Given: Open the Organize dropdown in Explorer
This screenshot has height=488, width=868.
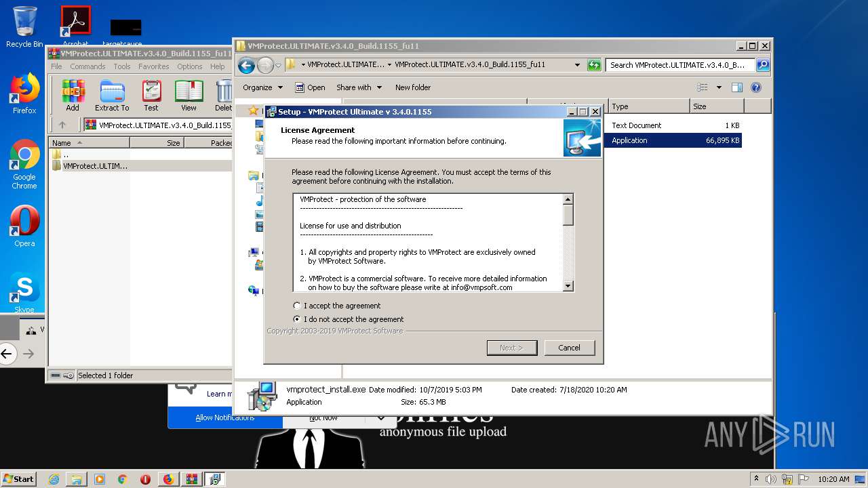Looking at the screenshot, I should pyautogui.click(x=262, y=87).
